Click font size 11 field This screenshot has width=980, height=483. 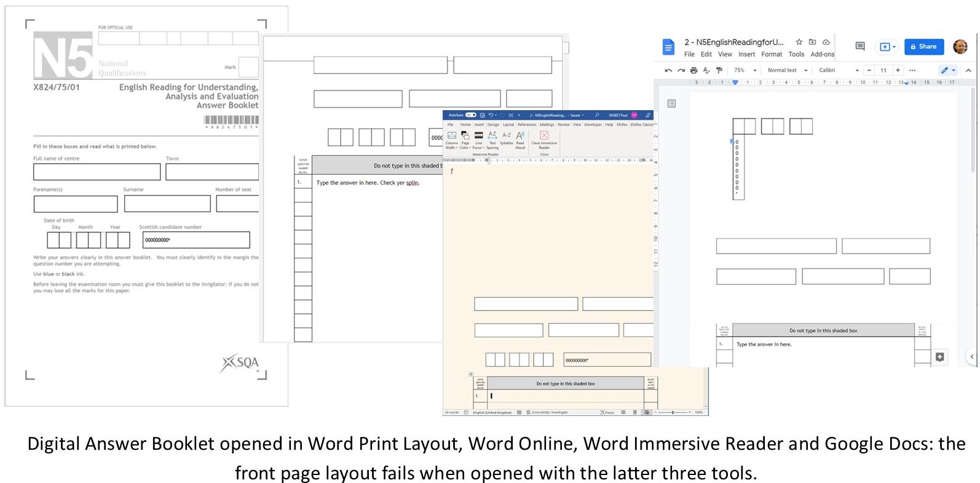[883, 70]
